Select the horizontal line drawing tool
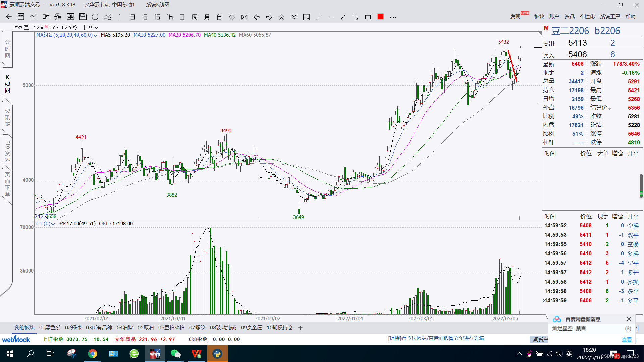 [331, 17]
